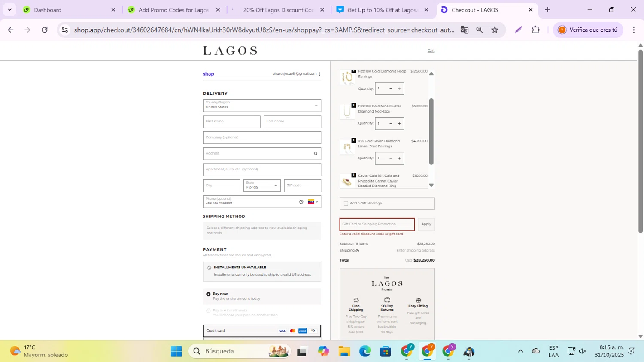Reload the checkout page
Screen dimensions: 644x362
(45, 30)
